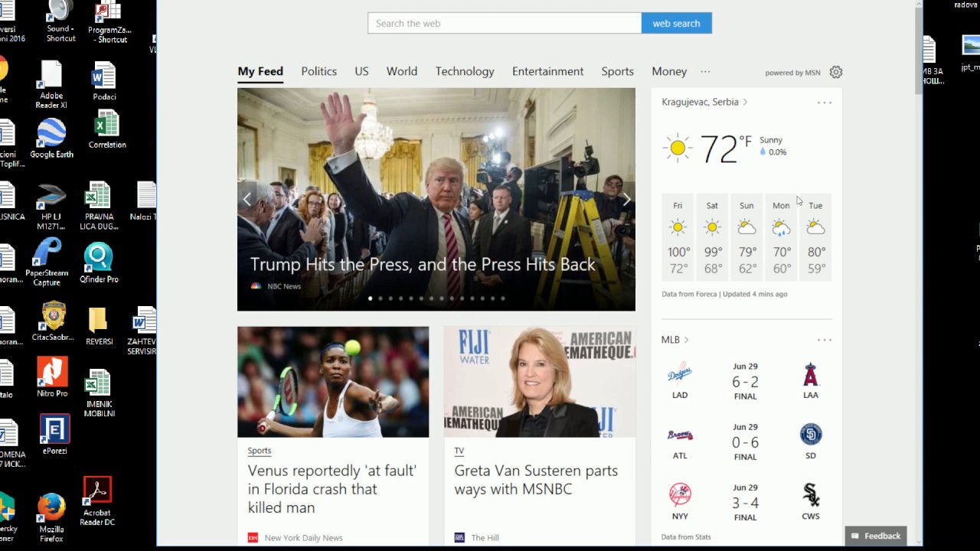Open Adobe Reader XI desktop shortcut
This screenshot has height=551, width=980.
pyautogui.click(x=52, y=85)
